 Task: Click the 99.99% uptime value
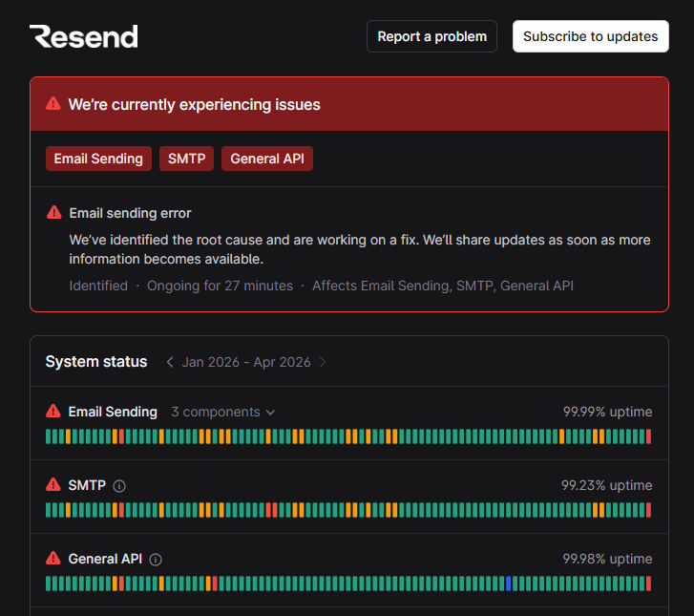[607, 412]
